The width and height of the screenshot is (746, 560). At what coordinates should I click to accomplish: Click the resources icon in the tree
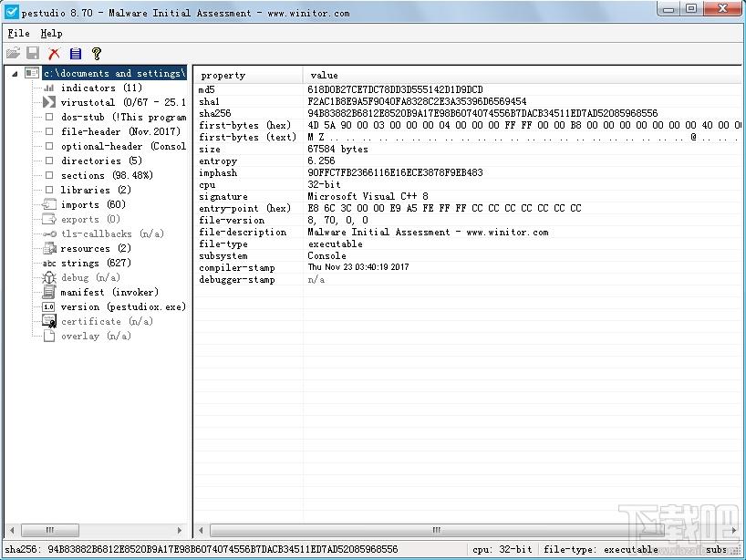click(x=49, y=248)
